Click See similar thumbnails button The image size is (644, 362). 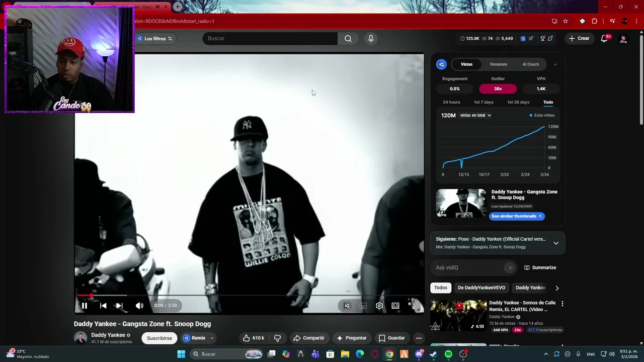pyautogui.click(x=517, y=216)
